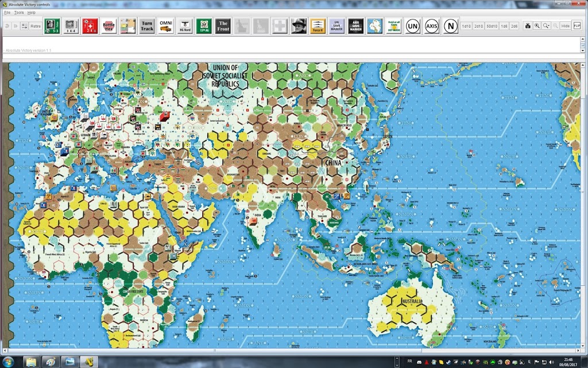Click the volume speaker tray icon

551,362
